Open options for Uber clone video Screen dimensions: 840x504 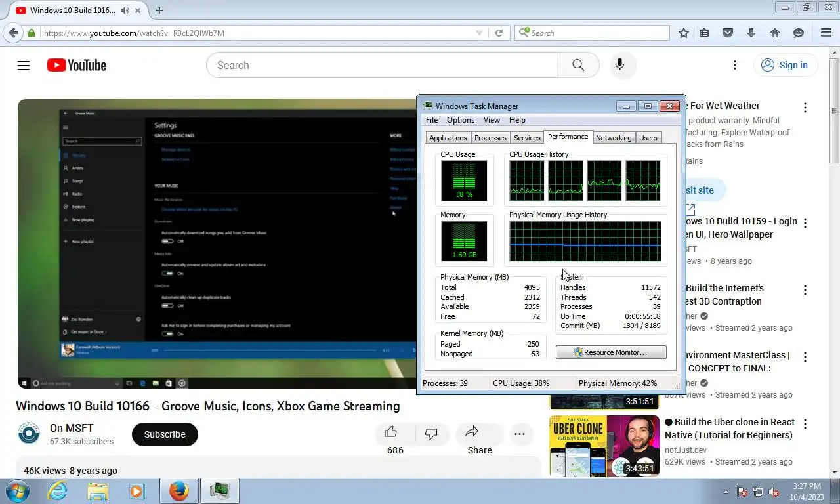point(805,424)
